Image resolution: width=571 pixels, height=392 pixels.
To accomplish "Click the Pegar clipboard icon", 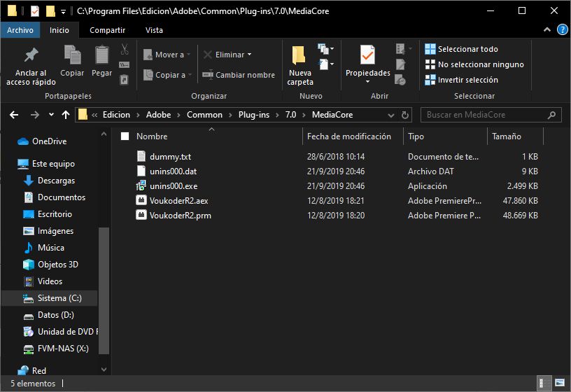I will 101,55.
